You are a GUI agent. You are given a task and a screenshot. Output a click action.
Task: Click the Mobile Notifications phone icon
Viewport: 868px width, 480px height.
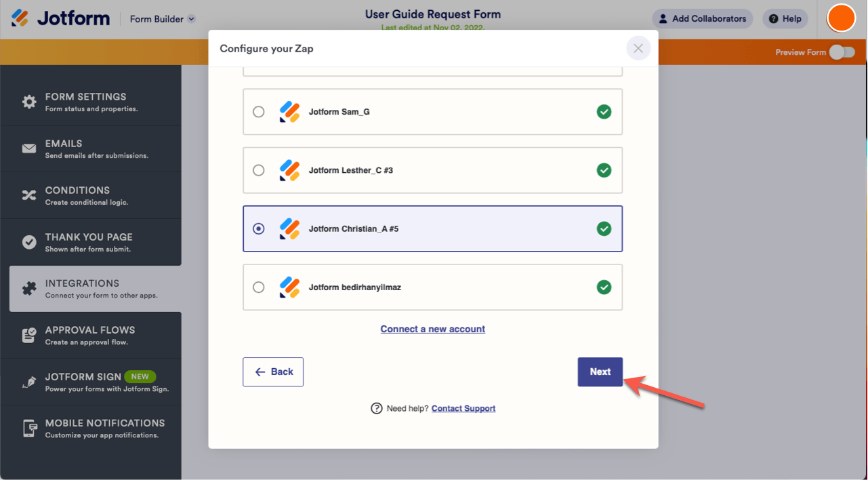click(29, 428)
